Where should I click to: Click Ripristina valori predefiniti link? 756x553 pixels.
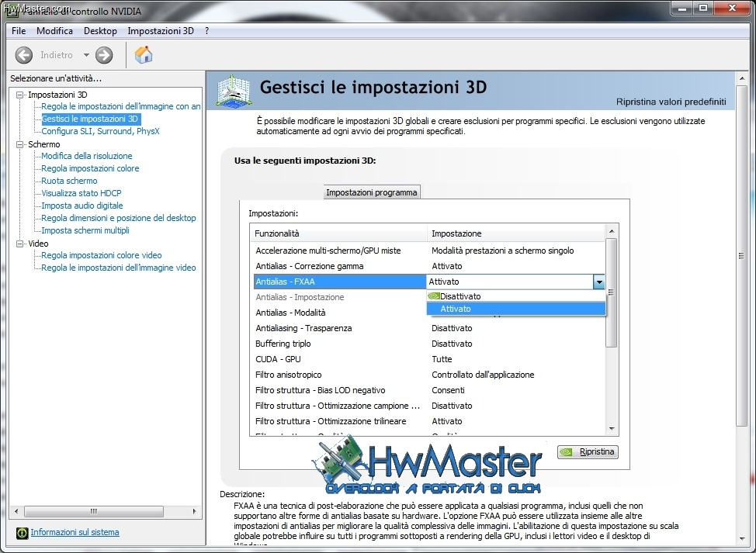[x=671, y=102]
